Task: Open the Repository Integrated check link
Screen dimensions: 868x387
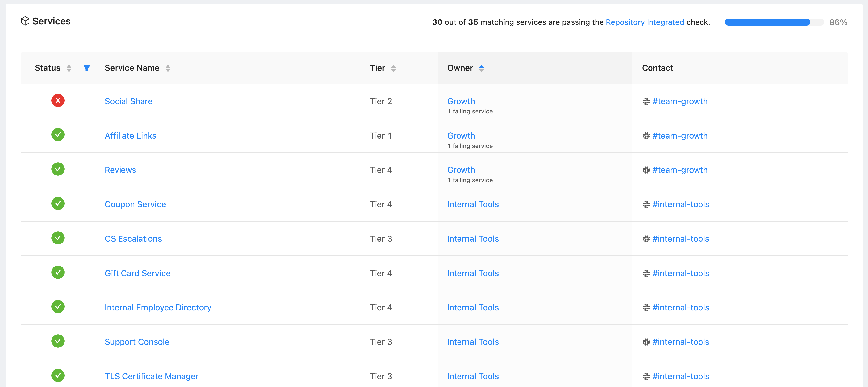Action: click(645, 22)
